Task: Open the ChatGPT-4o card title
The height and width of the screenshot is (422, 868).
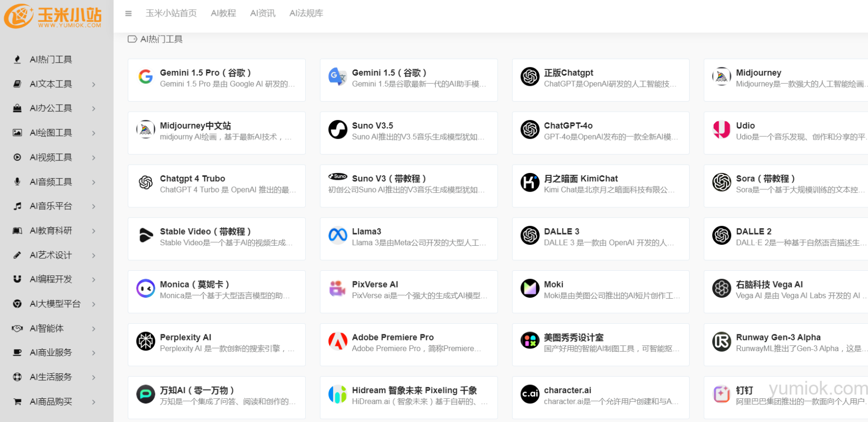Action: click(568, 126)
